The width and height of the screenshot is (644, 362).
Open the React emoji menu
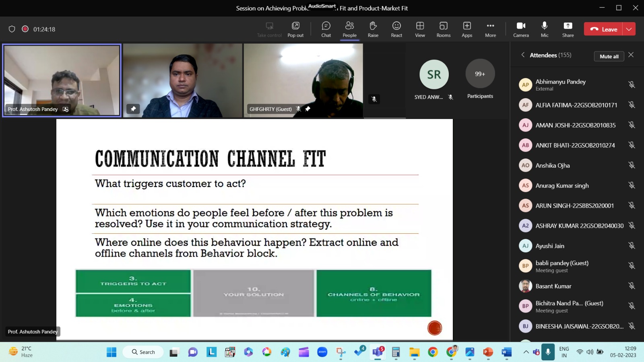396,29
